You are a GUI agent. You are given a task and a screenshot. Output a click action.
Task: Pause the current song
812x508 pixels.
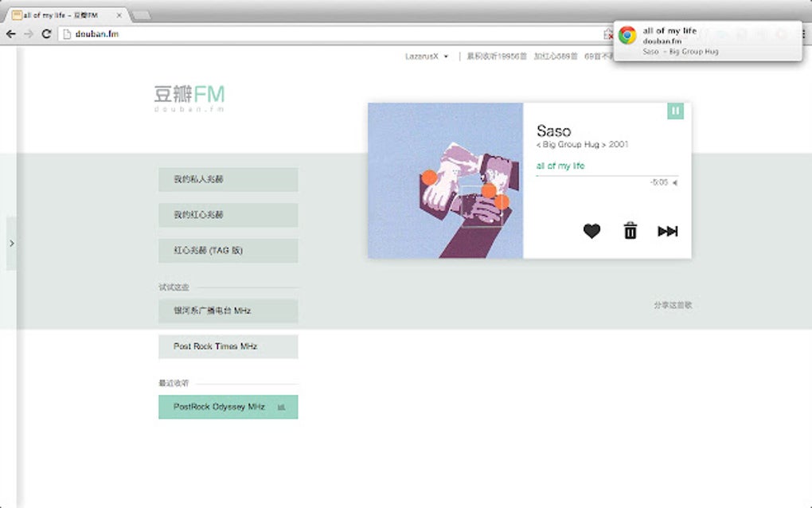coord(675,111)
